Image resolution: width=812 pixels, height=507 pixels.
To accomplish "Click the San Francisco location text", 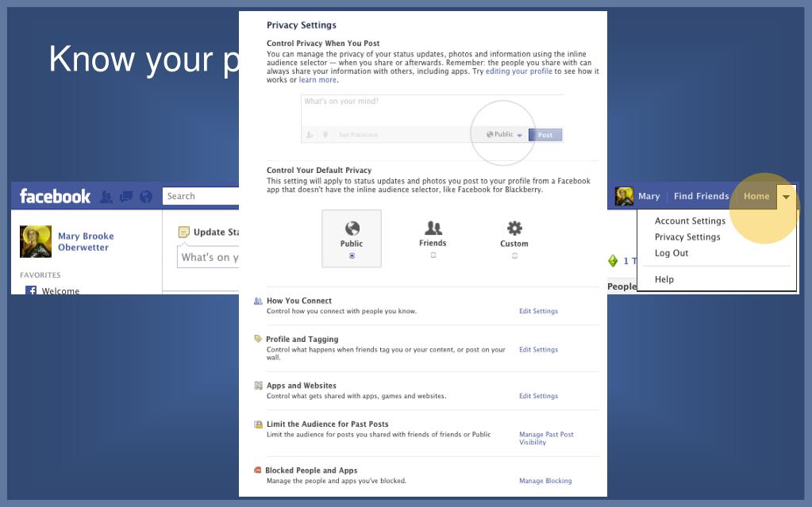I will (x=358, y=135).
